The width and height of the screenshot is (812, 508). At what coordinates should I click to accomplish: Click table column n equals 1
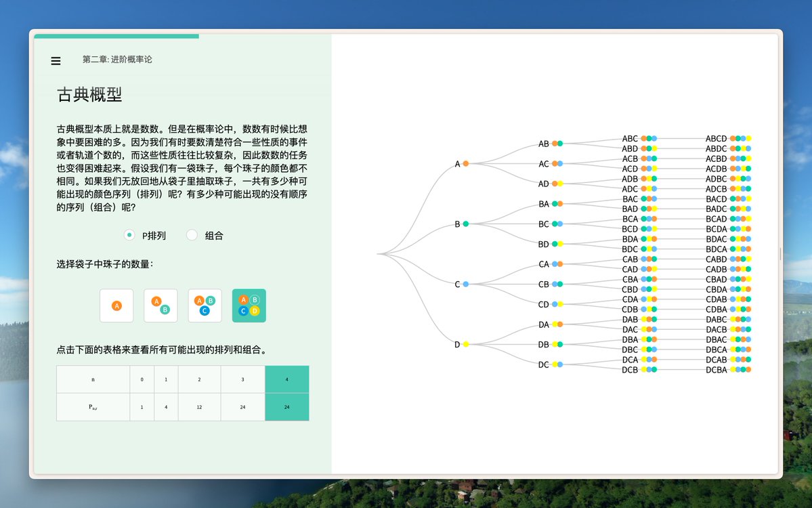(x=166, y=379)
